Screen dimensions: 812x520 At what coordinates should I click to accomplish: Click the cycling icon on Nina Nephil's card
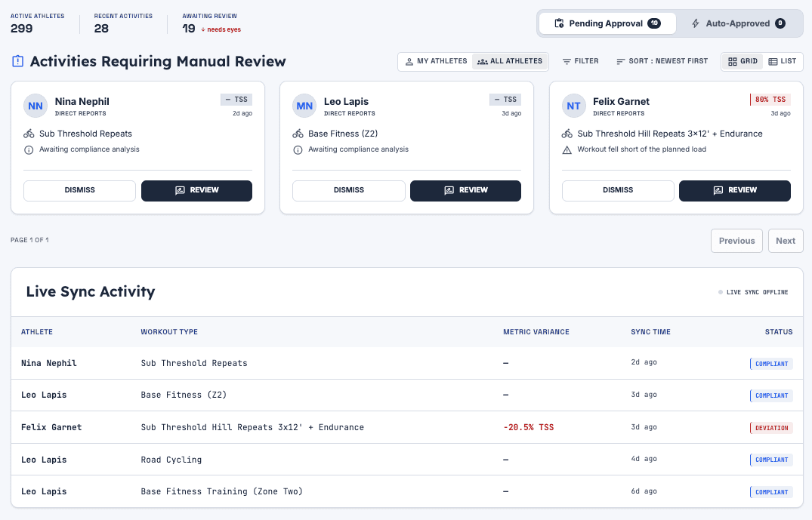(x=29, y=134)
